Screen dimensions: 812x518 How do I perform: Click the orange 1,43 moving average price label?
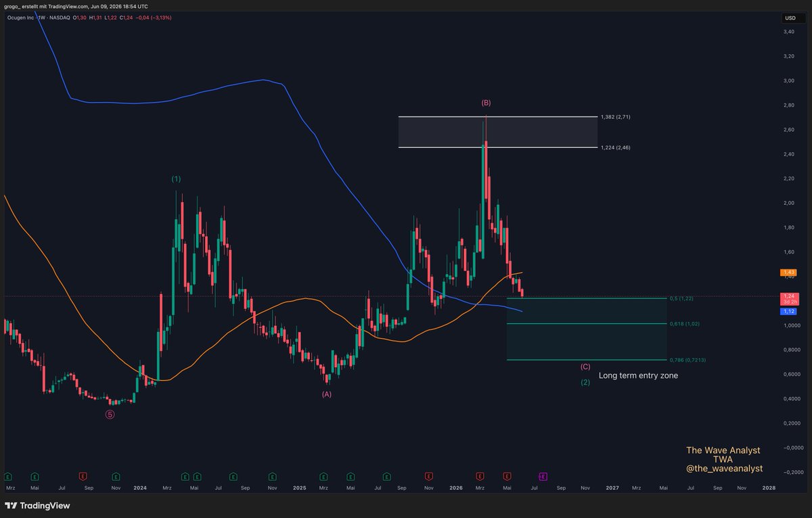[788, 271]
